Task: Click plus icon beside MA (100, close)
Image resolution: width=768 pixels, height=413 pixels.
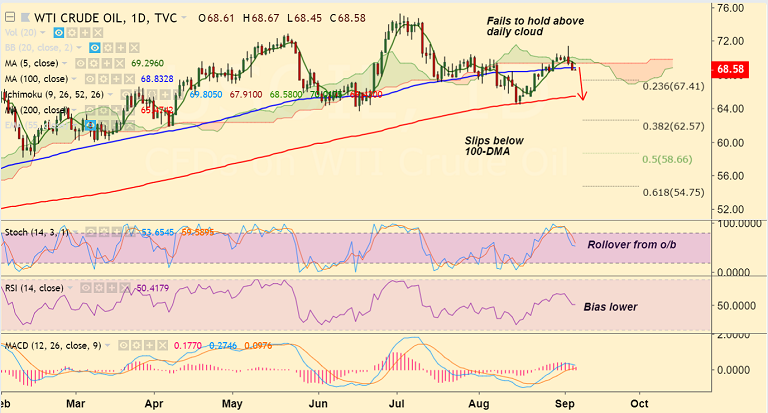Action: point(116,79)
